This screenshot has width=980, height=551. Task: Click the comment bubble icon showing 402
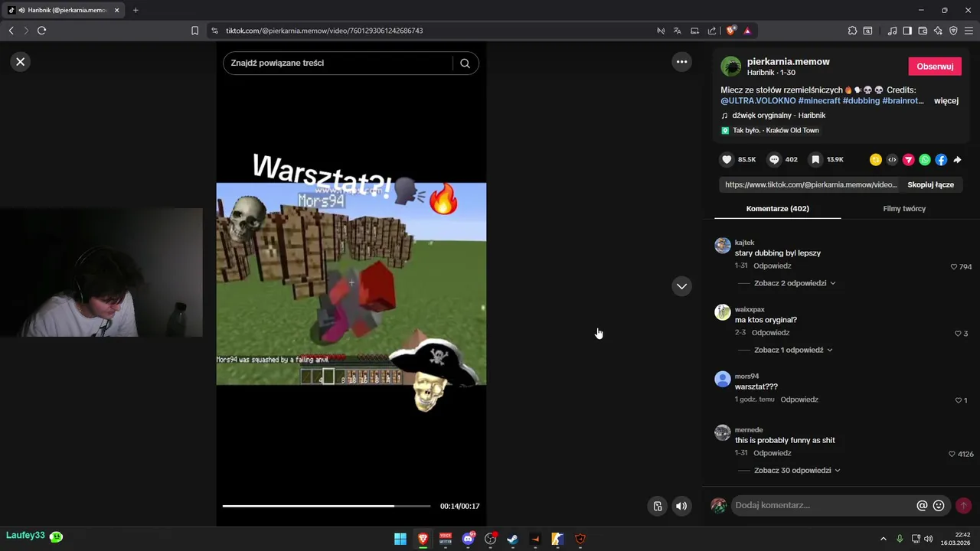774,159
